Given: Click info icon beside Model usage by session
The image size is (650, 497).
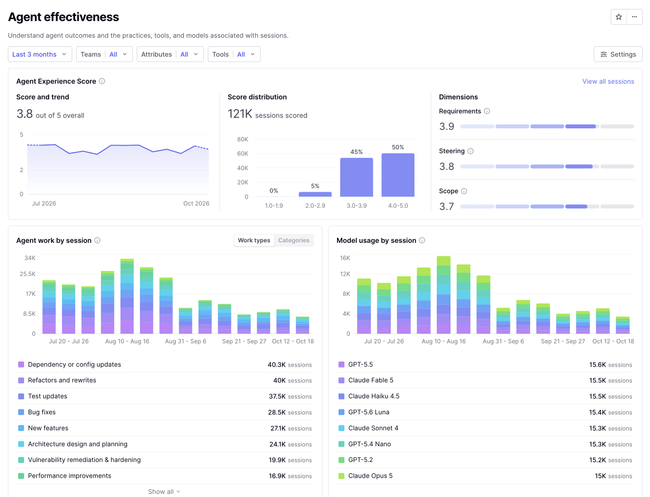Looking at the screenshot, I should click(422, 240).
